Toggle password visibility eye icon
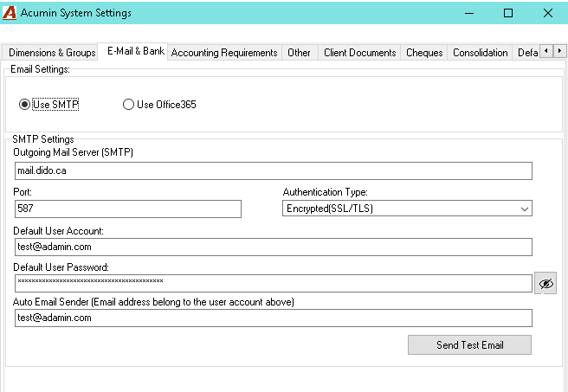Image resolution: width=568 pixels, height=392 pixels. tap(545, 284)
